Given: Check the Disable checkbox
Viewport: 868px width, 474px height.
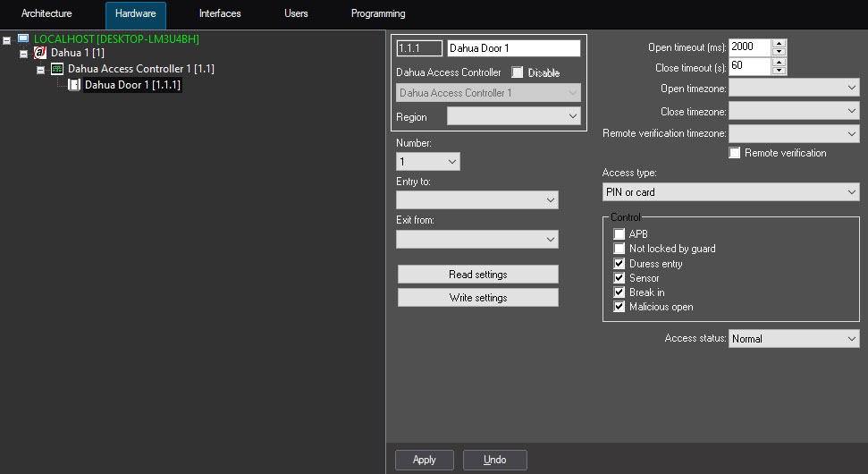Looking at the screenshot, I should click(517, 72).
